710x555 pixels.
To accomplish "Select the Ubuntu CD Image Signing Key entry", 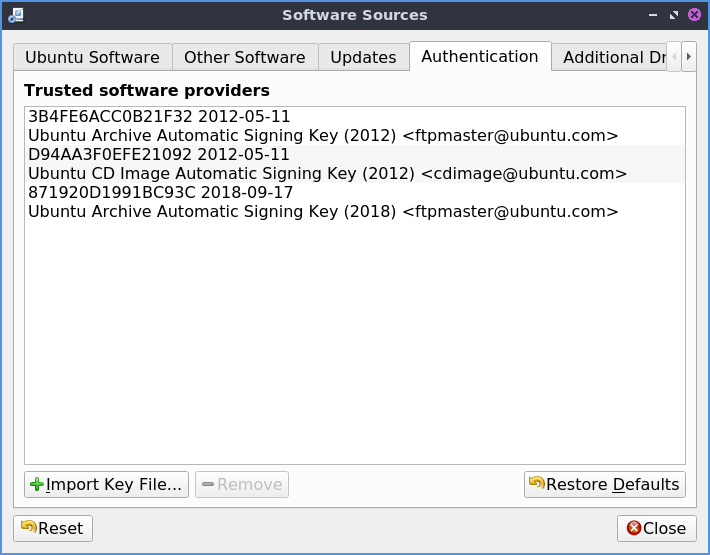I will tap(327, 164).
